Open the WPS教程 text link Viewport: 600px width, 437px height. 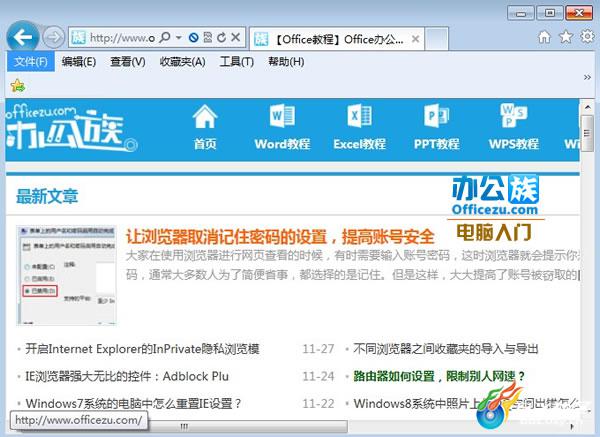[x=514, y=144]
